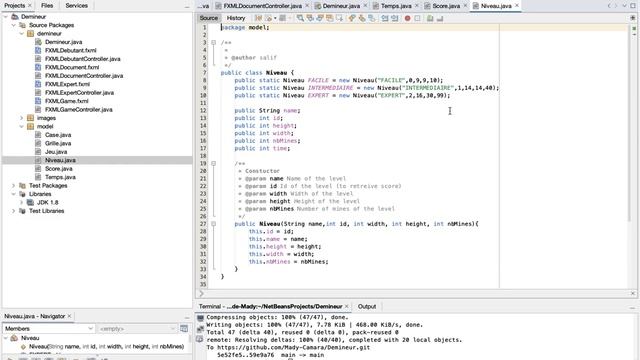Viewport: 640px width, 360px height.
Task: Click Find Next Occurrence icon
Action: click(x=320, y=18)
